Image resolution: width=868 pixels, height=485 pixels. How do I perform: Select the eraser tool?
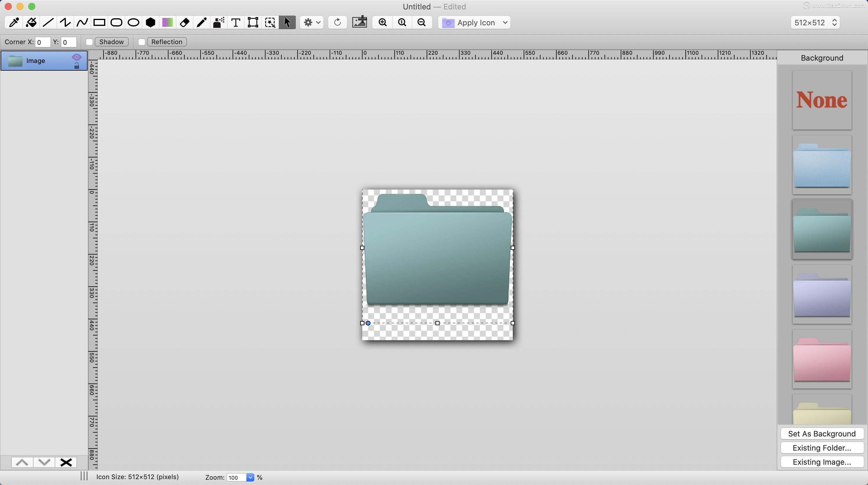pyautogui.click(x=185, y=23)
